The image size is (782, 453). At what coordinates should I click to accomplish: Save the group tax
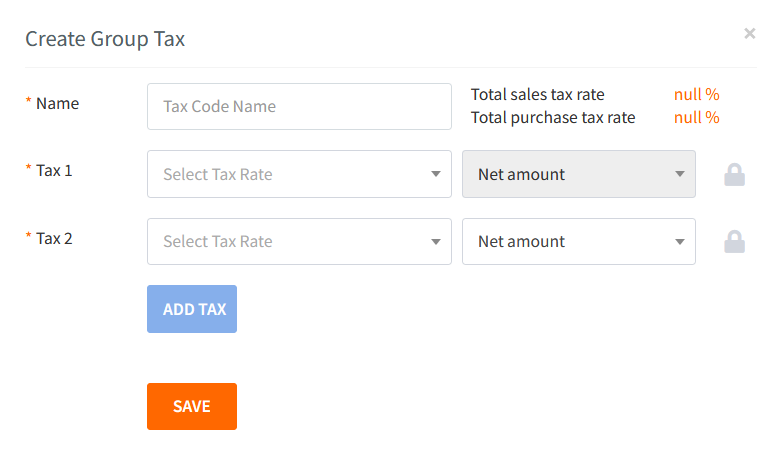192,406
